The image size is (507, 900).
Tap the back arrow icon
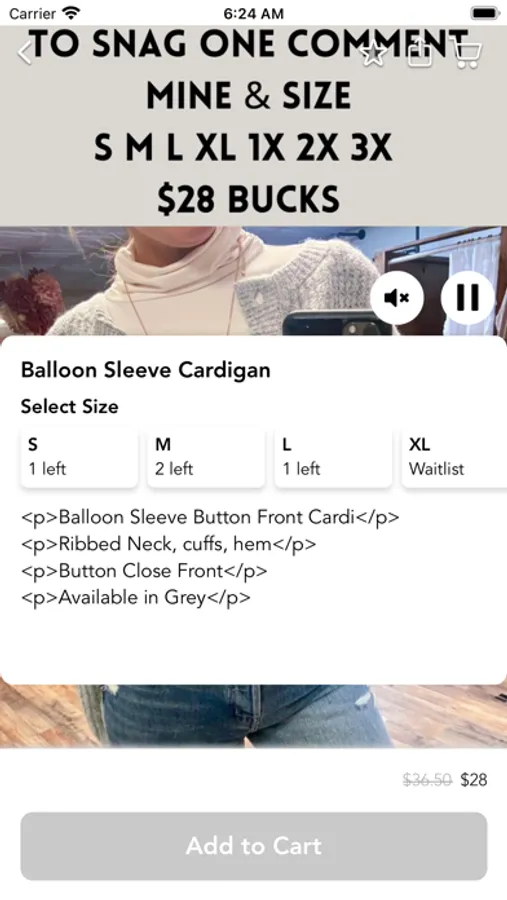25,53
